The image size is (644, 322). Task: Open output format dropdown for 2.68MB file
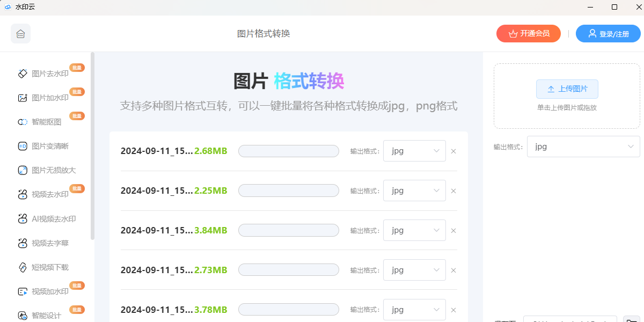(414, 151)
